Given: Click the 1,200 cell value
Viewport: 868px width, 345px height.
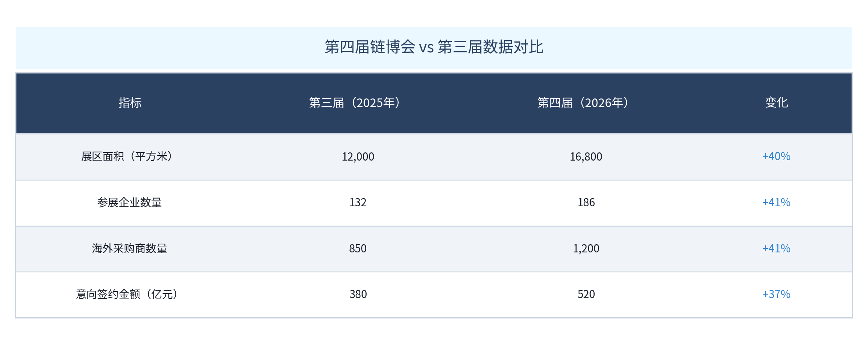Looking at the screenshot, I should point(586,248).
